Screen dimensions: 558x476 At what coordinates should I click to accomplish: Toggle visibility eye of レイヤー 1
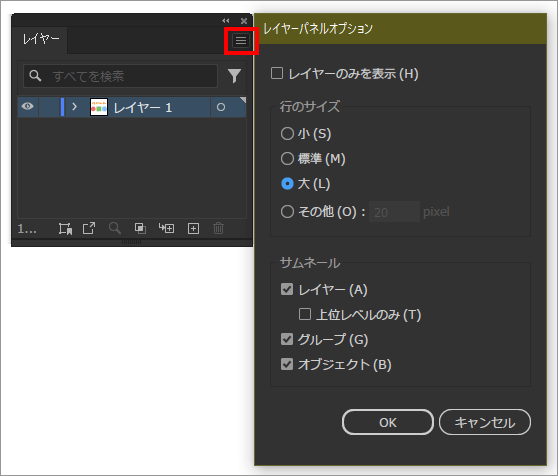pos(27,106)
